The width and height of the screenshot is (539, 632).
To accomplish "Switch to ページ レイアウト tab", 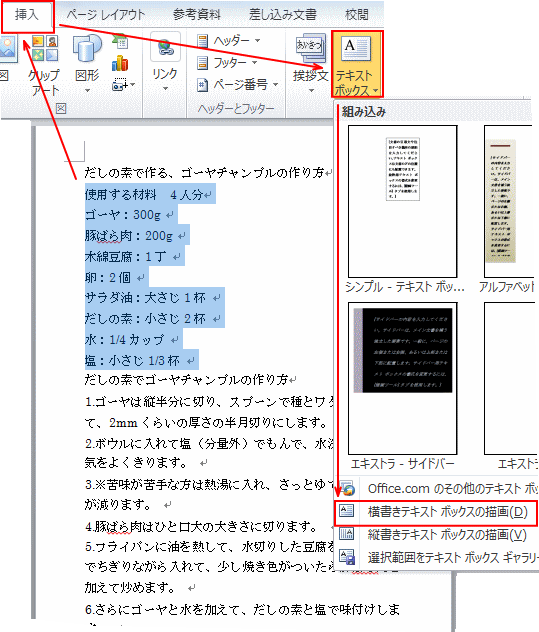I will click(105, 15).
